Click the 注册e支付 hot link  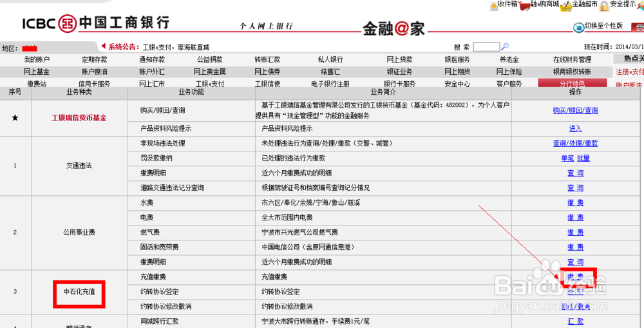point(630,72)
